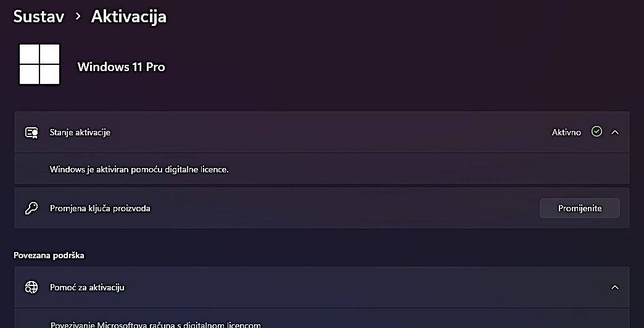
Task: Click the activation state certificate icon
Action: click(x=31, y=132)
